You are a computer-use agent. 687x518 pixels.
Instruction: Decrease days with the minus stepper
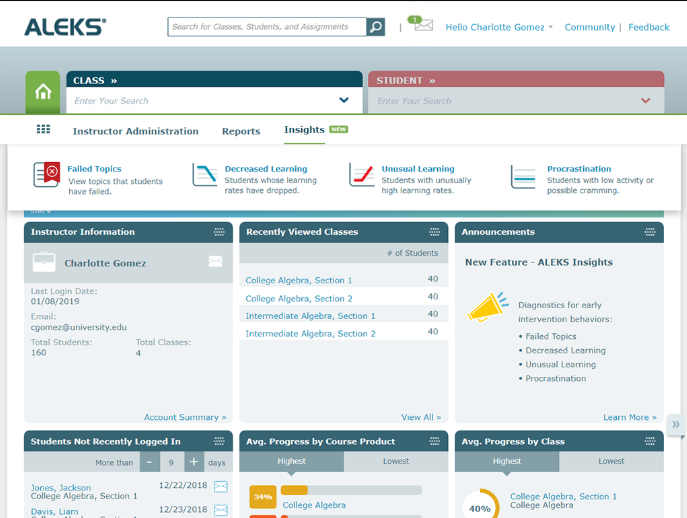(149, 462)
